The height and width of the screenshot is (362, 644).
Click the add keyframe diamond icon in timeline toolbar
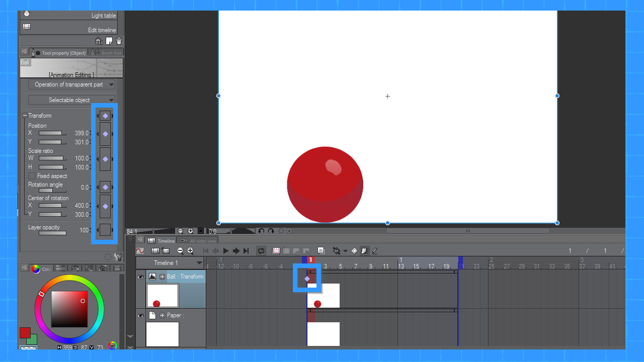354,251
